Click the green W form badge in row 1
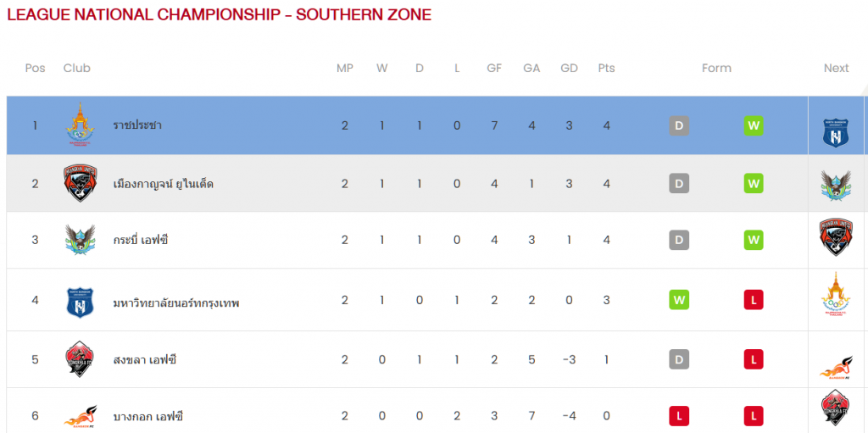Image resolution: width=868 pixels, height=433 pixels. click(754, 125)
